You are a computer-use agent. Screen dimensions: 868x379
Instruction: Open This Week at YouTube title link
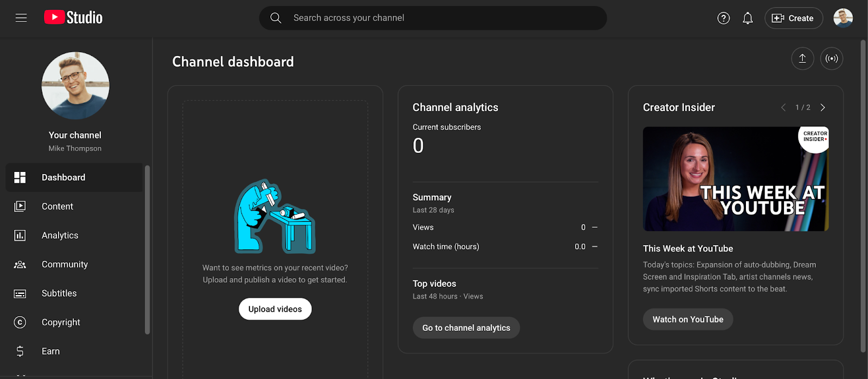(x=688, y=248)
